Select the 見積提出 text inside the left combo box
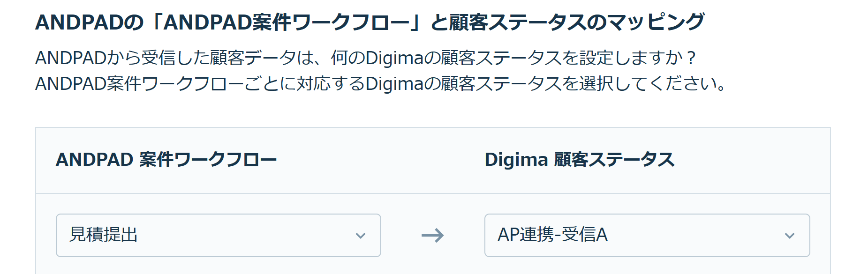Viewport: 868px width, 274px height. tap(103, 234)
